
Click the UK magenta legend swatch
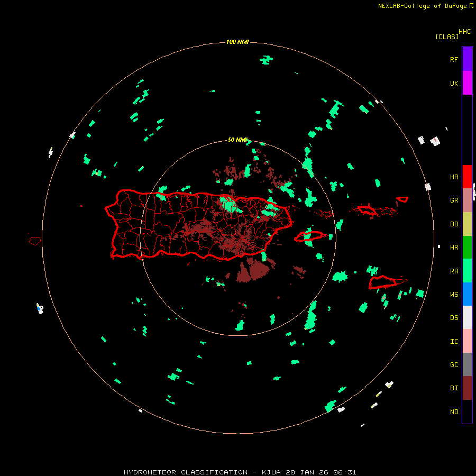point(467,83)
